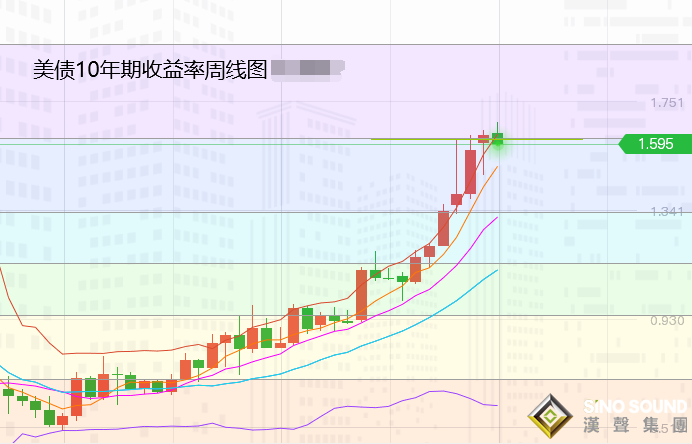Select the glowing green latest candlestick
692x444 pixels.
click(x=496, y=139)
